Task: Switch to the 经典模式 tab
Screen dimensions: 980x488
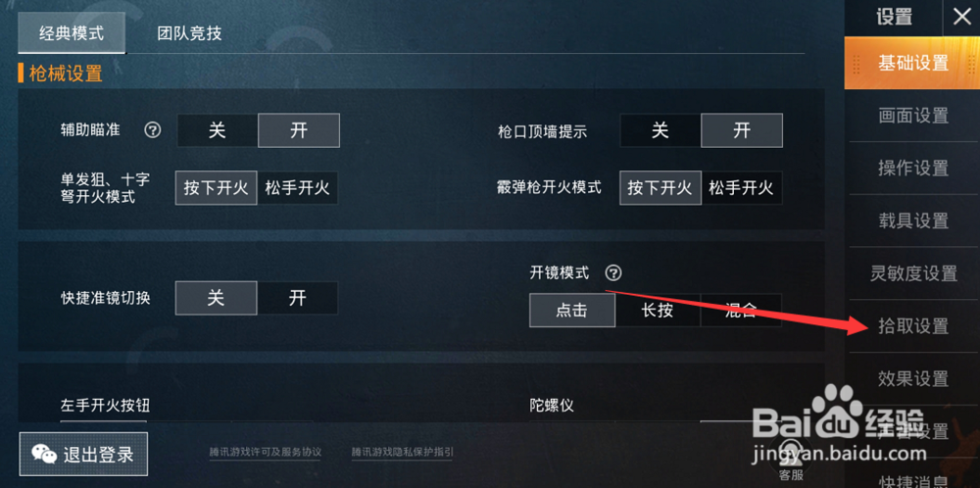Action: point(72,33)
